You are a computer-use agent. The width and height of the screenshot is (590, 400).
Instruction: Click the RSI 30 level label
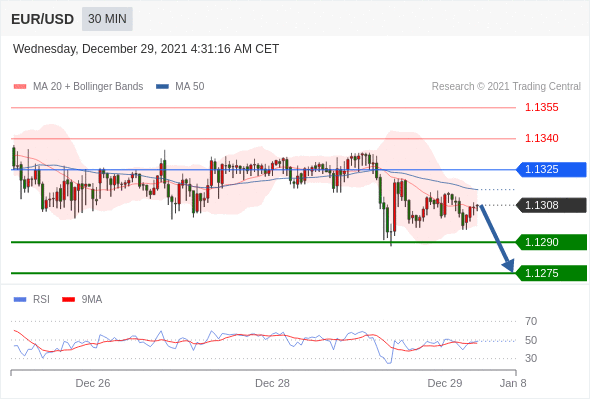coord(531,358)
